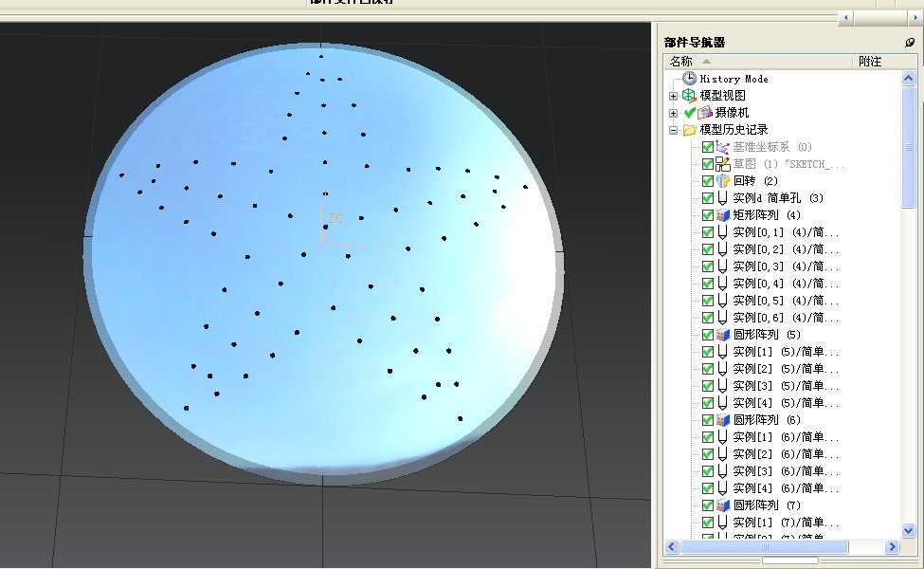Click the left scroll arrow above the navigator
This screenshot has width=924, height=569.
845,18
